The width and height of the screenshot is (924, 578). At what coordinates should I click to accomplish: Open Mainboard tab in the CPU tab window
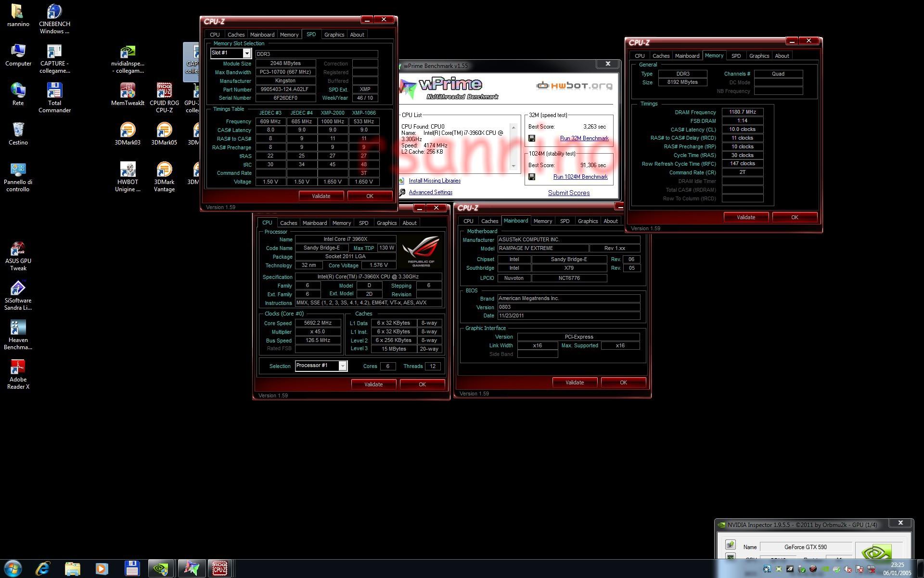pyautogui.click(x=314, y=223)
